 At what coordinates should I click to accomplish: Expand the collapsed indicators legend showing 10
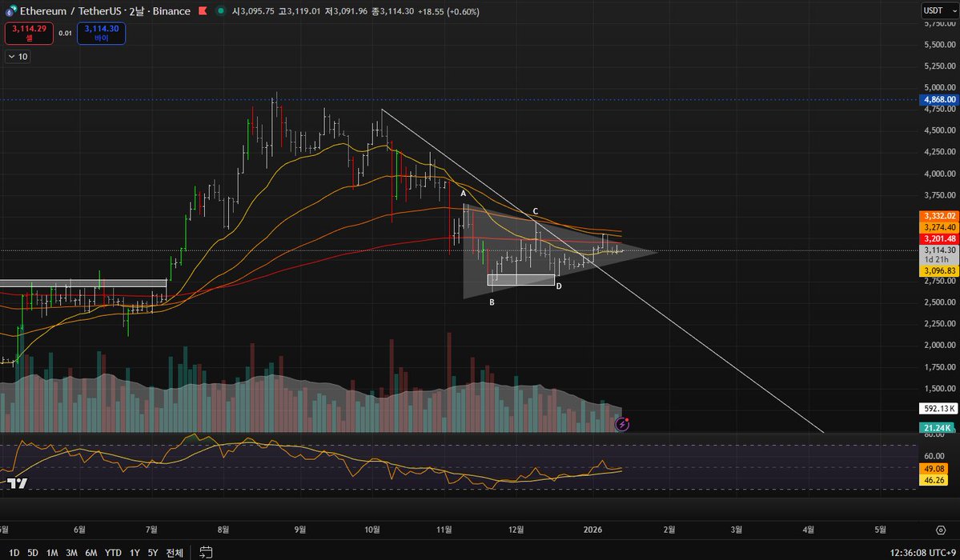(18, 56)
